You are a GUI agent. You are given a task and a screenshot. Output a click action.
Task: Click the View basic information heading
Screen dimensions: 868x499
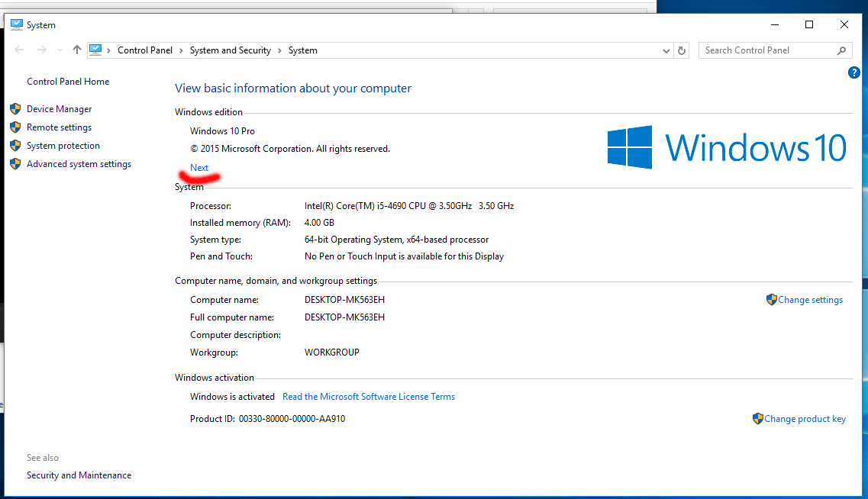293,89
